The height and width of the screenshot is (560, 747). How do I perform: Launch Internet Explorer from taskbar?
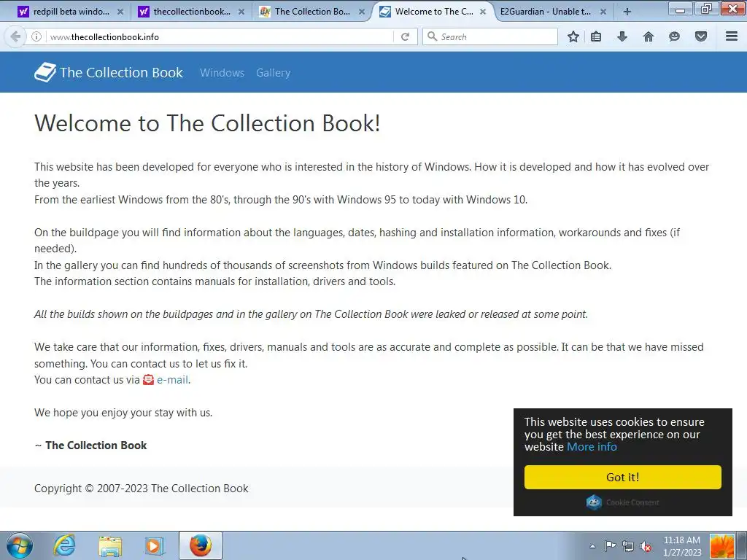click(64, 545)
